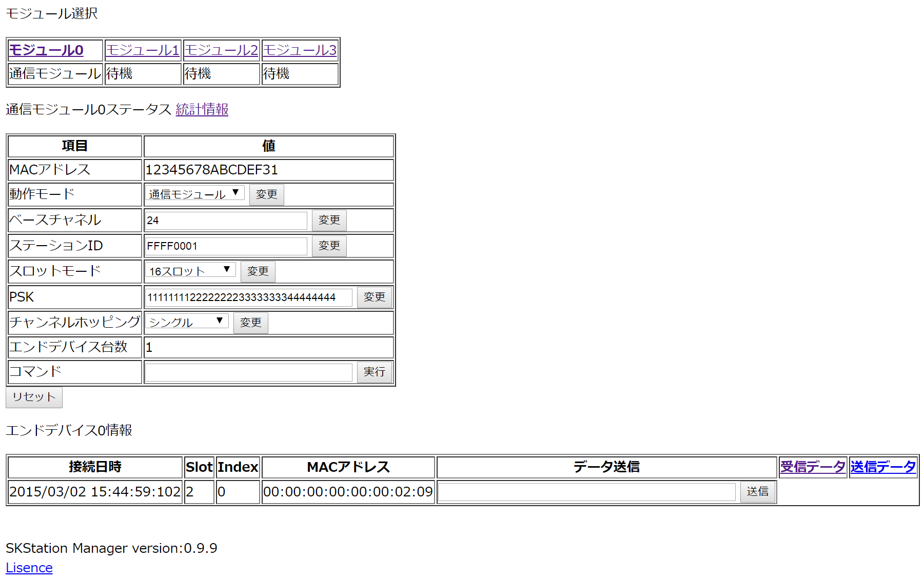Apply ベースチャネル change with 変更 button

[x=329, y=220]
